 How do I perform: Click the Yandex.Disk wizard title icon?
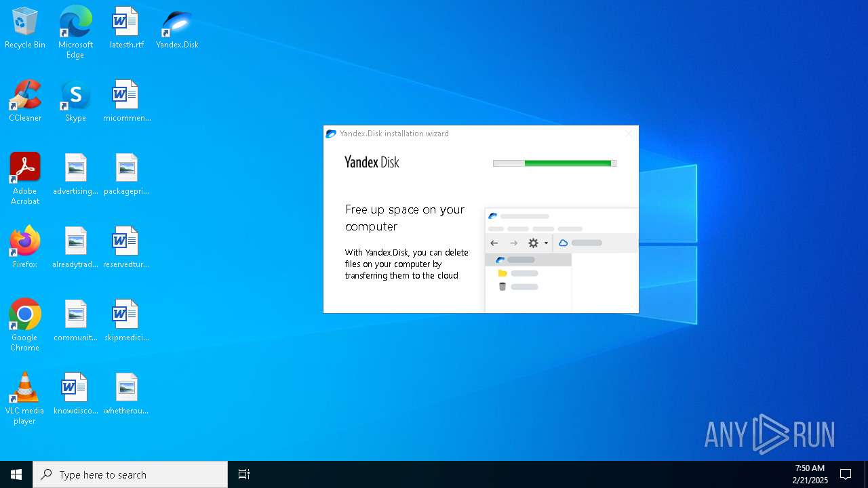pos(331,134)
